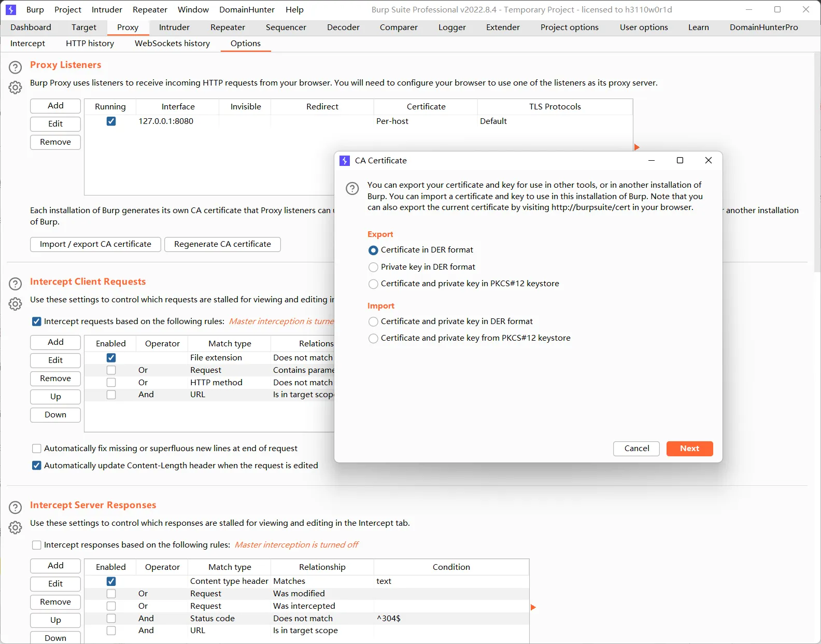The width and height of the screenshot is (821, 644).
Task: Switch to the Decoder tab
Action: (343, 27)
